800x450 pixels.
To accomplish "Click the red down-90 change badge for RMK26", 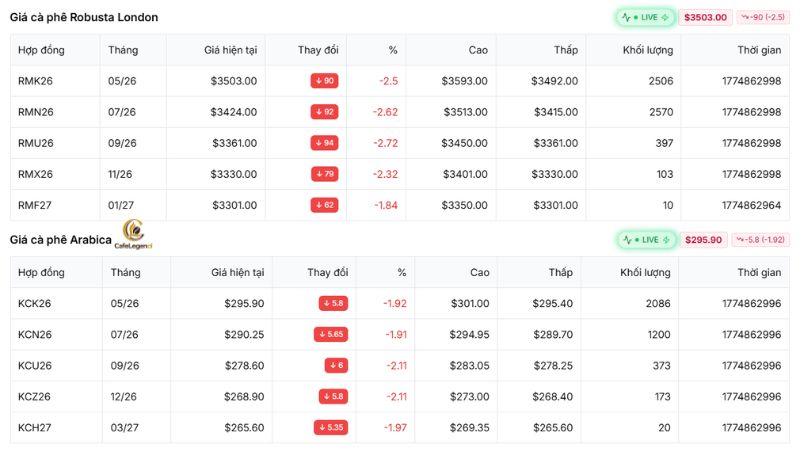I will coord(324,81).
